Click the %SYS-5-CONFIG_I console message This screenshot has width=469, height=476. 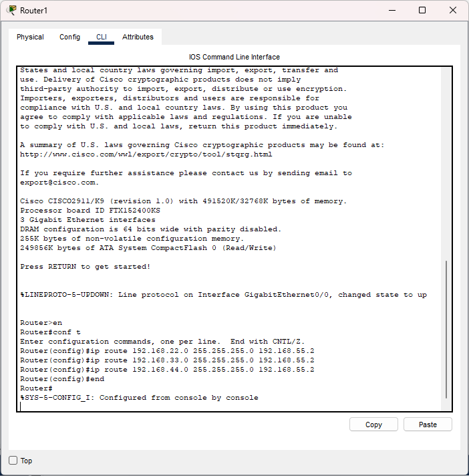point(139,398)
